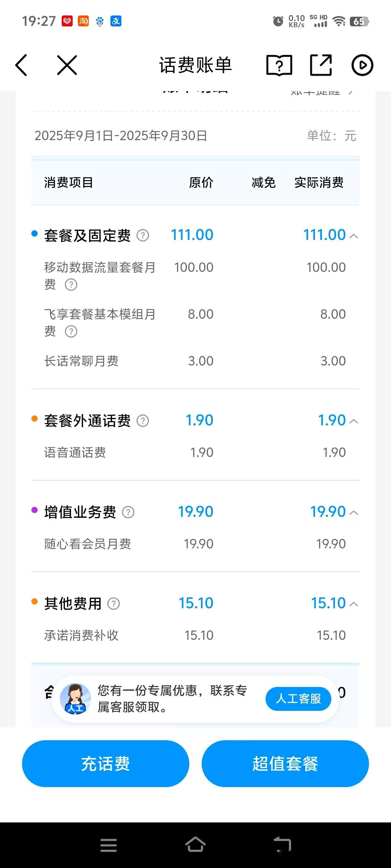The image size is (391, 868).
Task: Open the 超值套餐 offers
Action: 285,764
